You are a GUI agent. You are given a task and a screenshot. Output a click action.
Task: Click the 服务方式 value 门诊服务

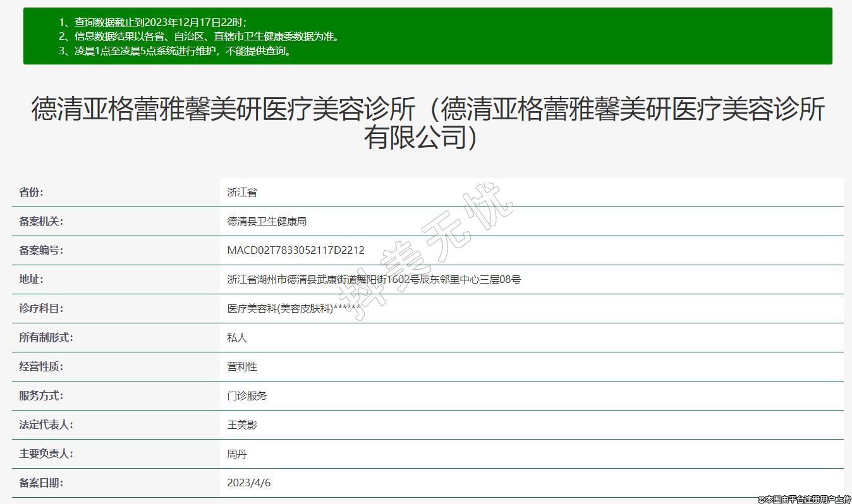pos(247,396)
